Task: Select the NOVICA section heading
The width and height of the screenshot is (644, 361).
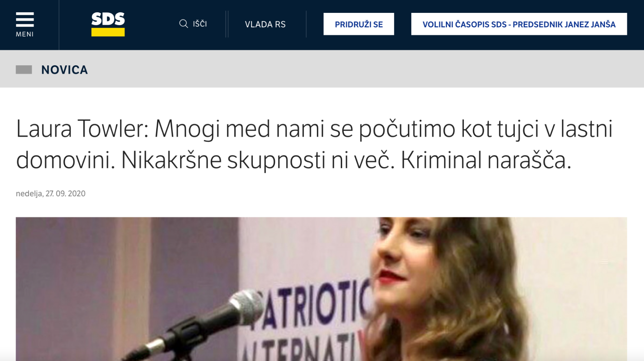Action: pos(64,70)
